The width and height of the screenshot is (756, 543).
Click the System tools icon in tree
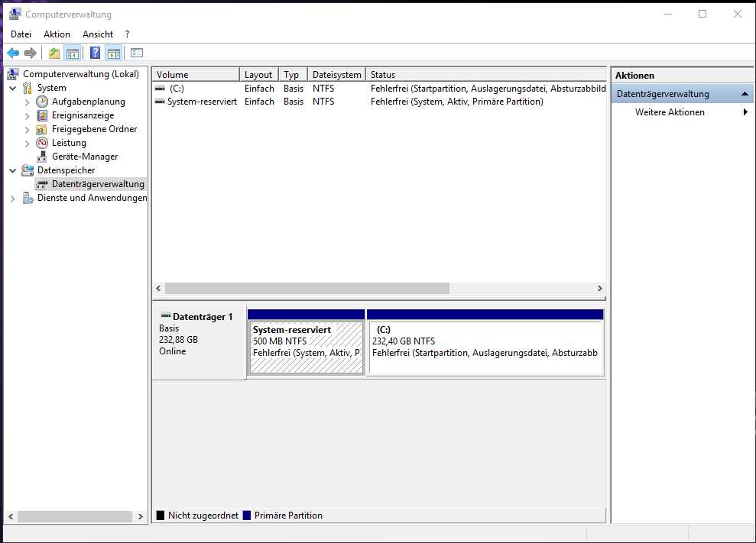[x=28, y=88]
